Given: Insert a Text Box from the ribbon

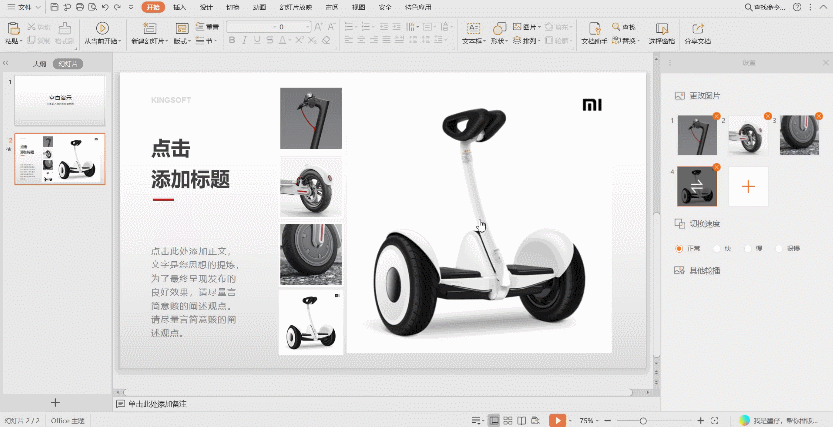Looking at the screenshot, I should pos(471,28).
